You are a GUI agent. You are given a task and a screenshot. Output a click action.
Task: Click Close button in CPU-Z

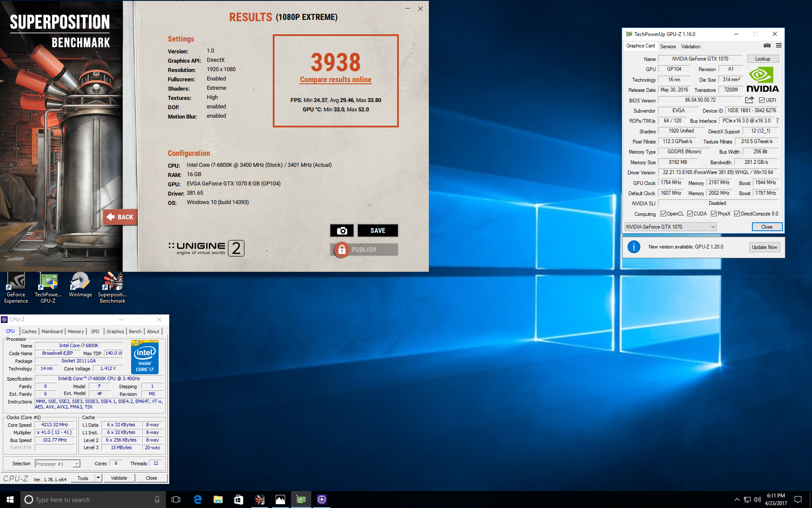[151, 478]
